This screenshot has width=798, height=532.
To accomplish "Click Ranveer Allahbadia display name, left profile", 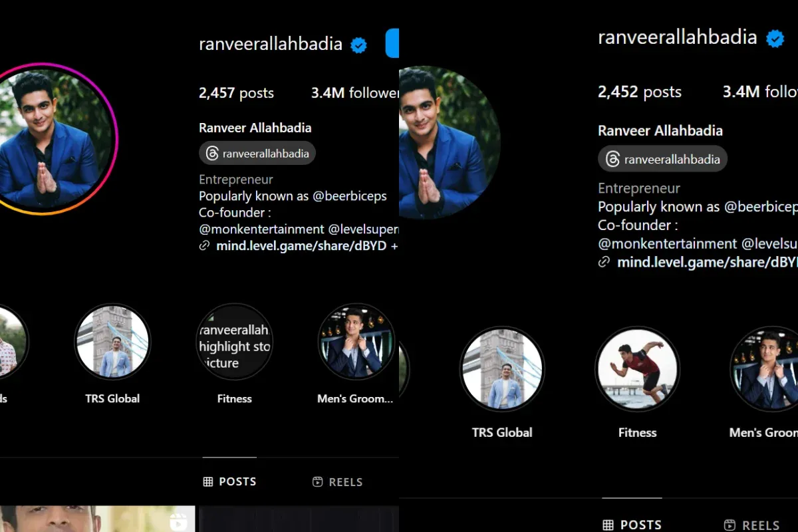I will click(255, 128).
